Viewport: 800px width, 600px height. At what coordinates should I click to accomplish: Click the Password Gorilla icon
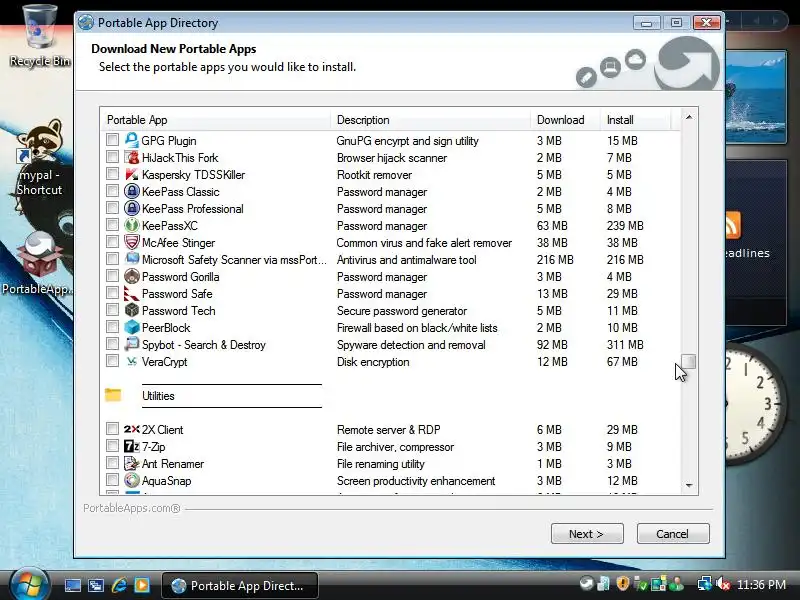(132, 277)
